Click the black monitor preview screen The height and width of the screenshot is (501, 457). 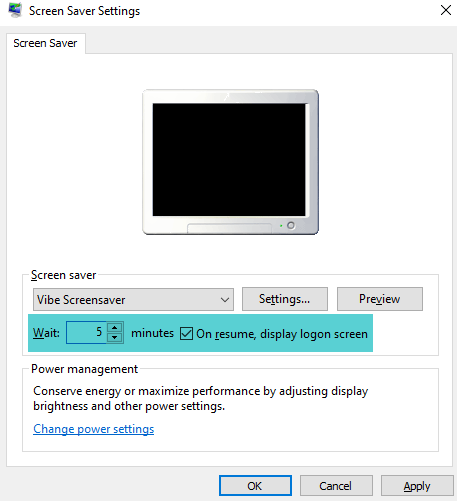pos(229,160)
